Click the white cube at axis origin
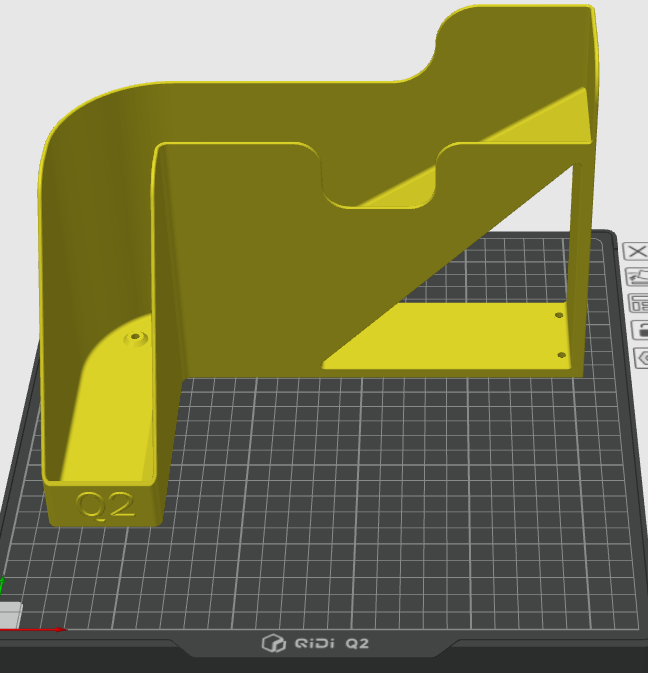The image size is (648, 673). click(x=10, y=615)
